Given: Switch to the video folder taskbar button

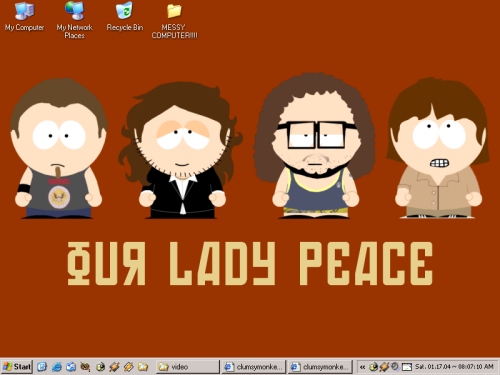Looking at the screenshot, I should point(188,367).
